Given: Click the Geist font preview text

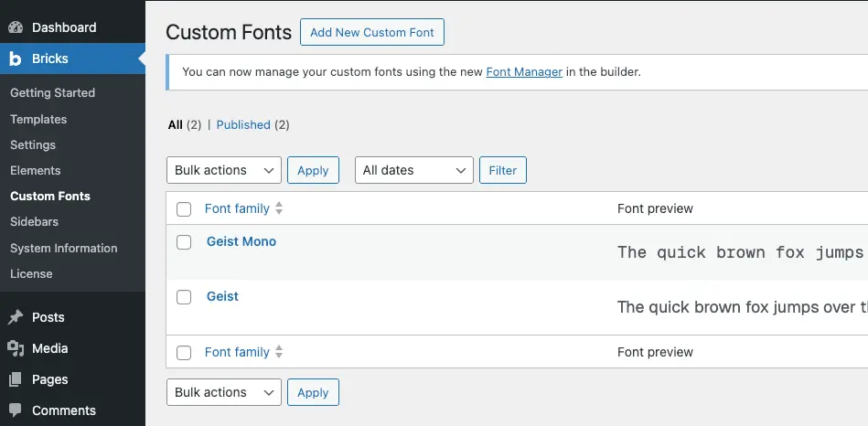Looking at the screenshot, I should [742, 307].
